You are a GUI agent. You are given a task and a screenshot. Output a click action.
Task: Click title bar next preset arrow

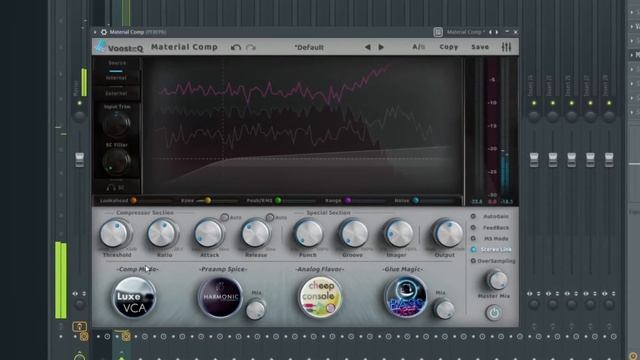pos(497,32)
